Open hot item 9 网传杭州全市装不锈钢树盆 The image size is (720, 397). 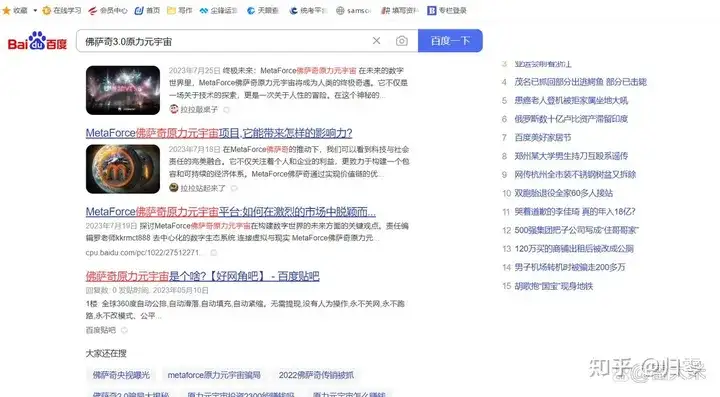(x=575, y=174)
